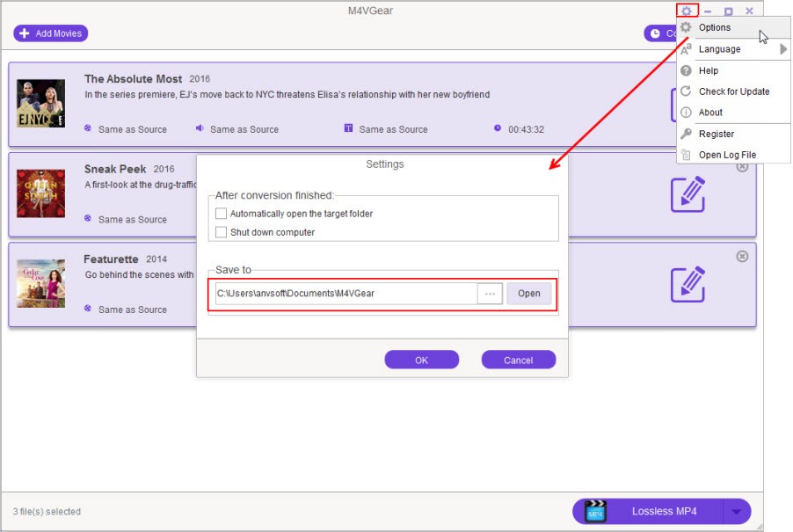Click the Save to path field
Viewport: 793px width, 532px height.
click(x=346, y=294)
